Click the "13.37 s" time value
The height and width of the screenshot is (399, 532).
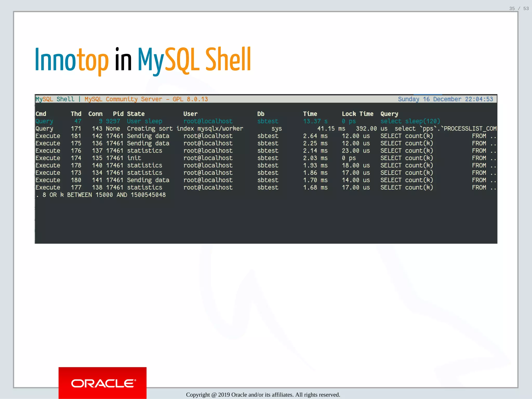point(315,121)
